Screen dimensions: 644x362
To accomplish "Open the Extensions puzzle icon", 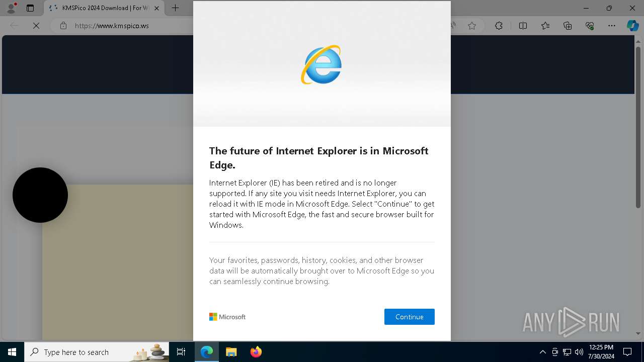I will point(499,26).
